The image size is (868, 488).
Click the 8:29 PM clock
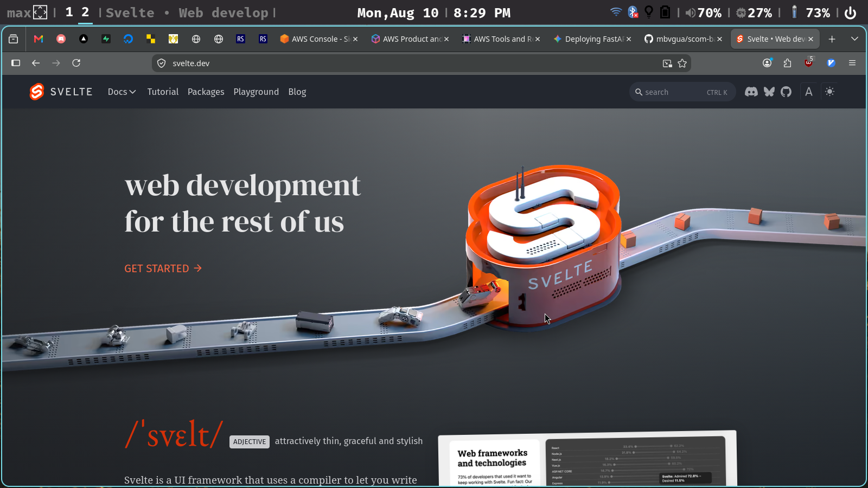click(482, 13)
